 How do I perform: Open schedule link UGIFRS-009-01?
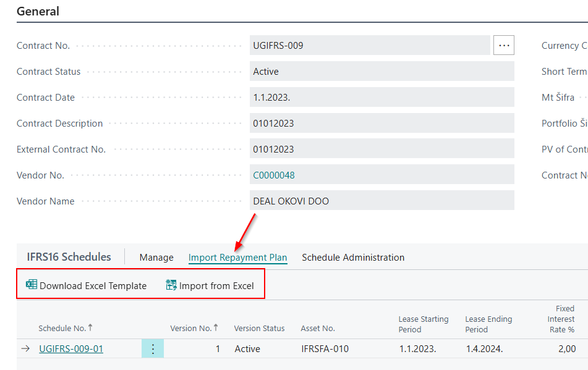tap(71, 348)
